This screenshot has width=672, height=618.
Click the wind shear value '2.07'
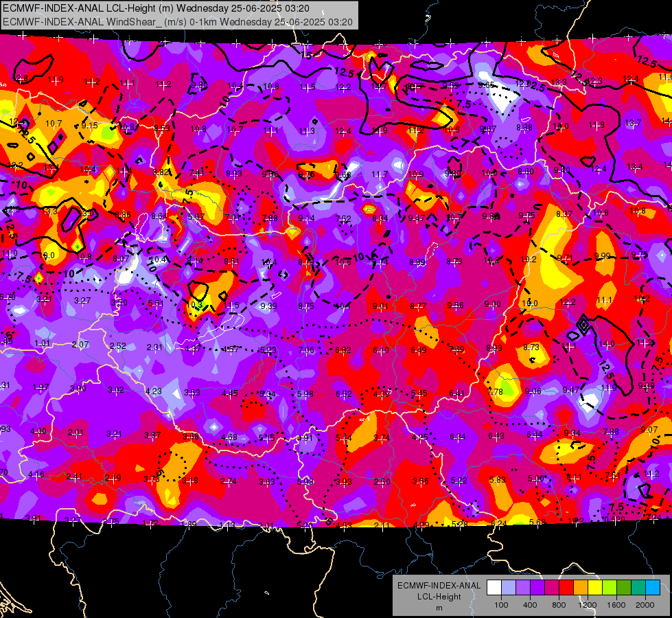[x=80, y=345]
